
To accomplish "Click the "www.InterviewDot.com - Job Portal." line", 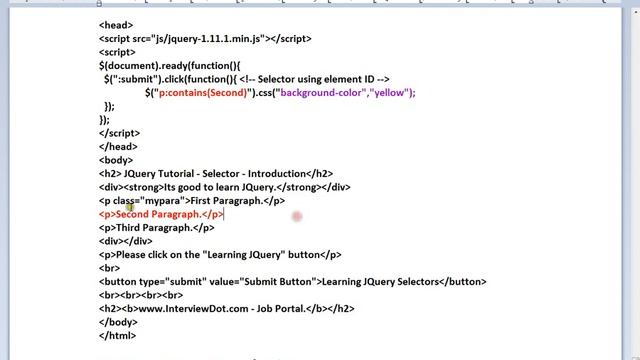I will [x=227, y=309].
